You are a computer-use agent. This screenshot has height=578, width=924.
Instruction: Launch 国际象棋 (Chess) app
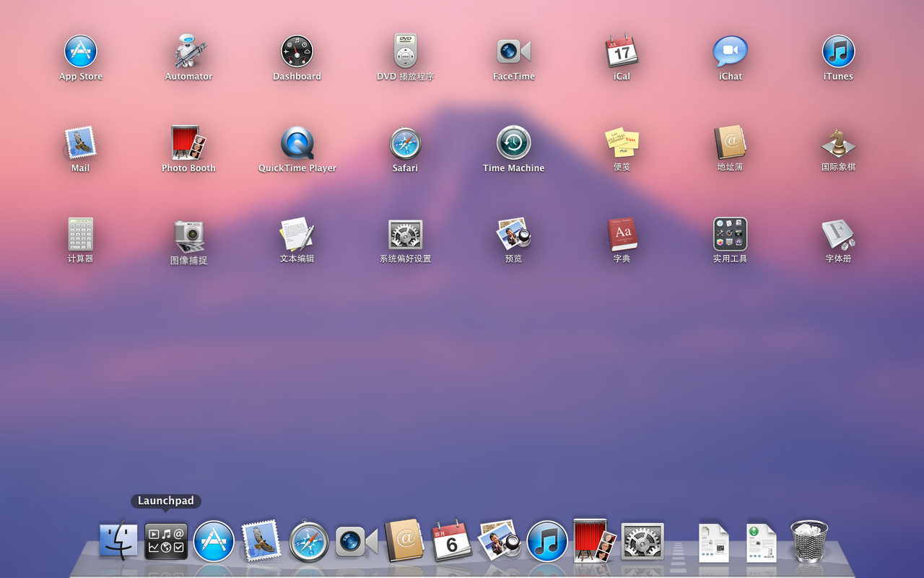coord(838,143)
